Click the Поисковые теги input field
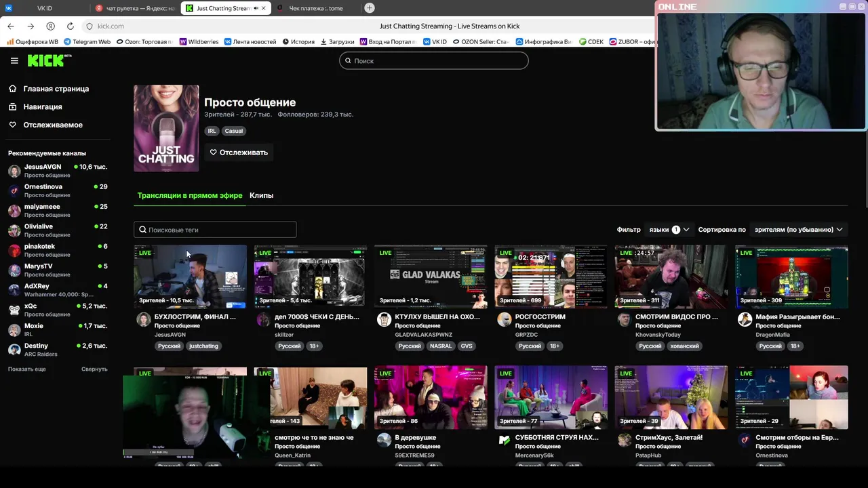The image size is (868, 488). point(215,230)
